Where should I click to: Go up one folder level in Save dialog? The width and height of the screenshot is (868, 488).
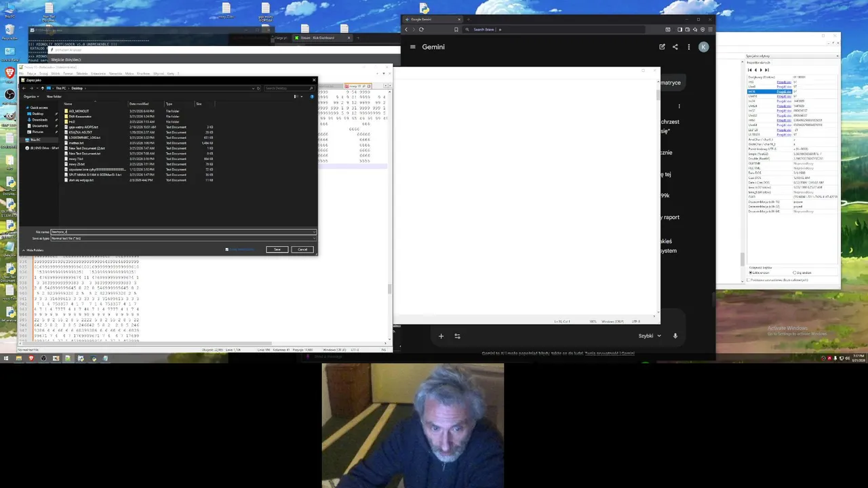(x=42, y=88)
